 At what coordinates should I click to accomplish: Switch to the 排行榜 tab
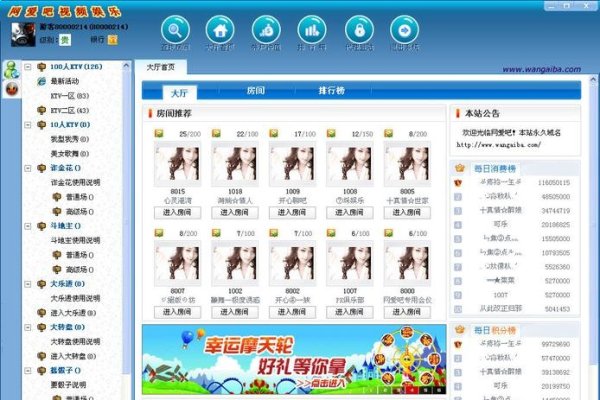(333, 91)
